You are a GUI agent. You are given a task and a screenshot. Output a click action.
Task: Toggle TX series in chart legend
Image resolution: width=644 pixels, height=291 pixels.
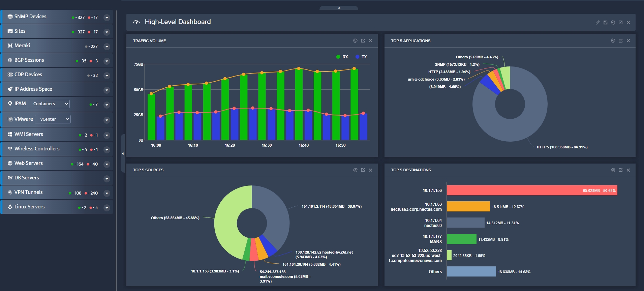[361, 57]
